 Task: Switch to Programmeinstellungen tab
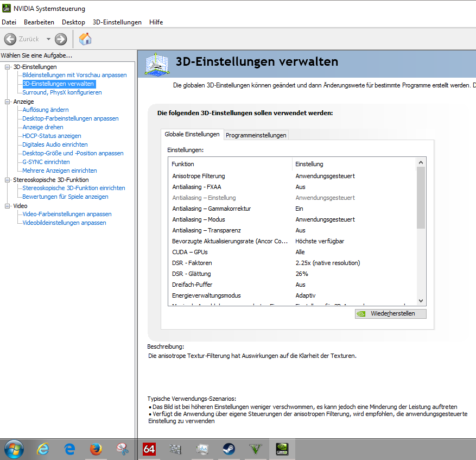[256, 135]
